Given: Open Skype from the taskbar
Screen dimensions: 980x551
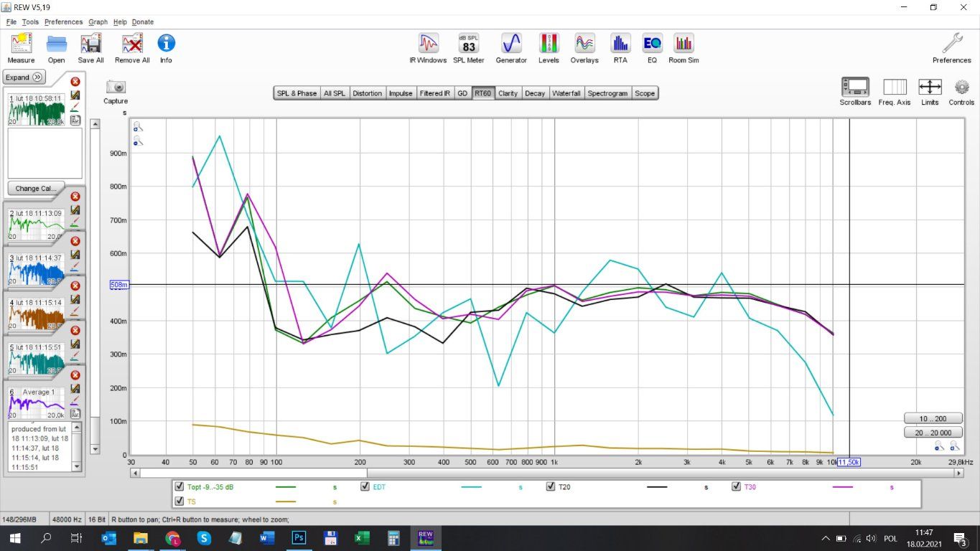Looking at the screenshot, I should point(204,537).
